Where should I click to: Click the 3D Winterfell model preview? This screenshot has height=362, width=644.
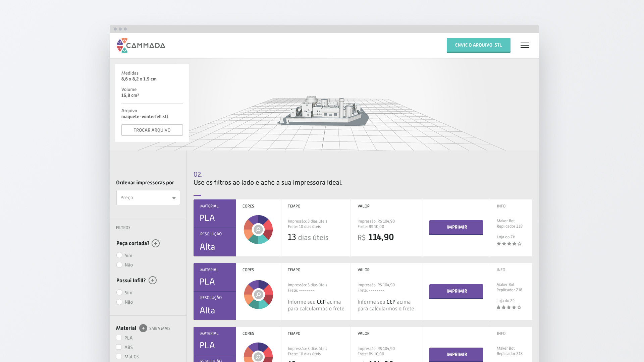click(324, 111)
